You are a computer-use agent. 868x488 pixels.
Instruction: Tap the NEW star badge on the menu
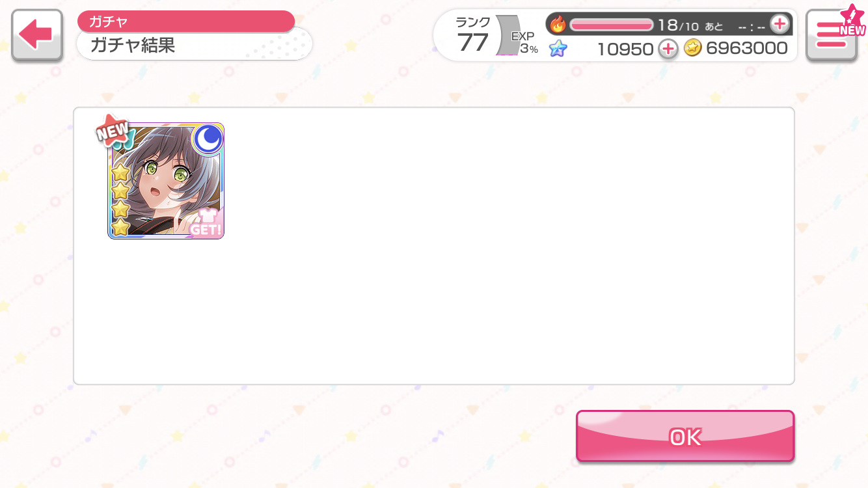tap(852, 21)
